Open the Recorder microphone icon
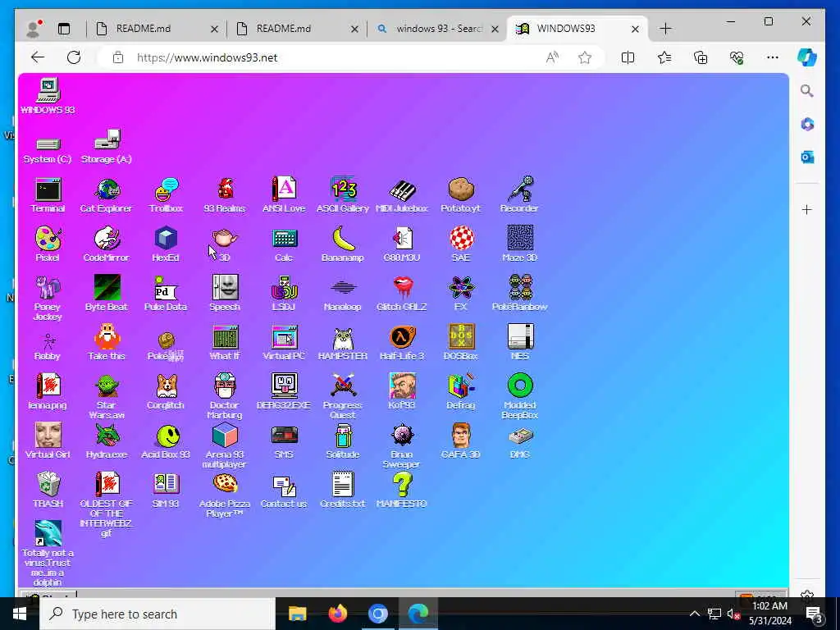This screenshot has width=840, height=630. tap(519, 195)
